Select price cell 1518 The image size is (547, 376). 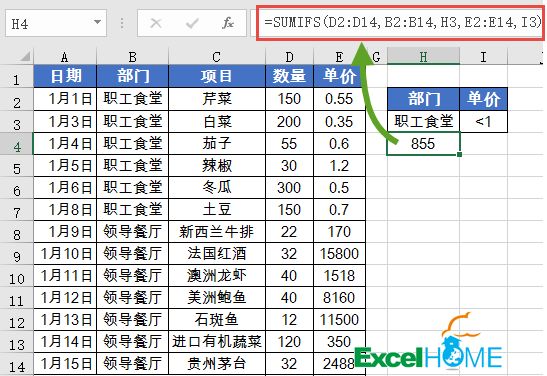click(x=339, y=276)
